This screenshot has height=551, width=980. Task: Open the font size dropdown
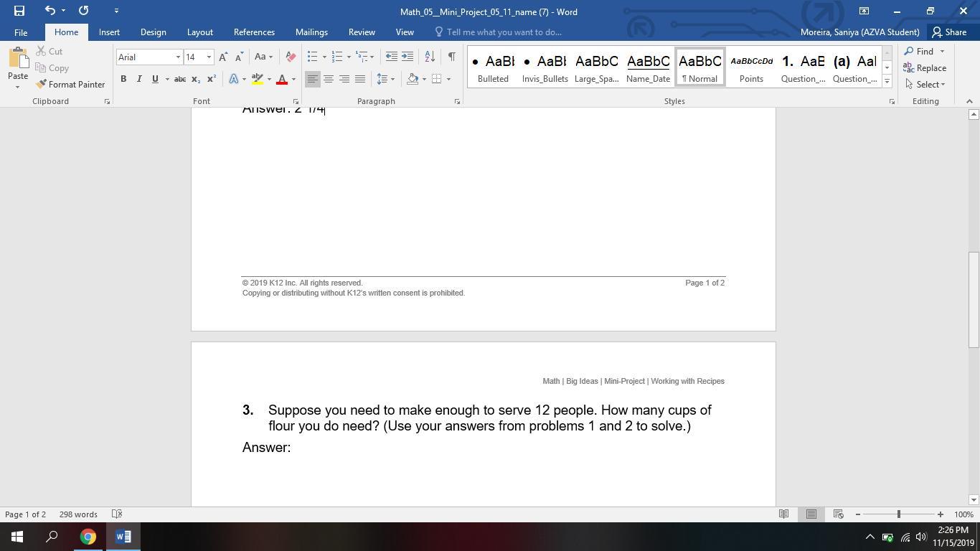pos(209,57)
